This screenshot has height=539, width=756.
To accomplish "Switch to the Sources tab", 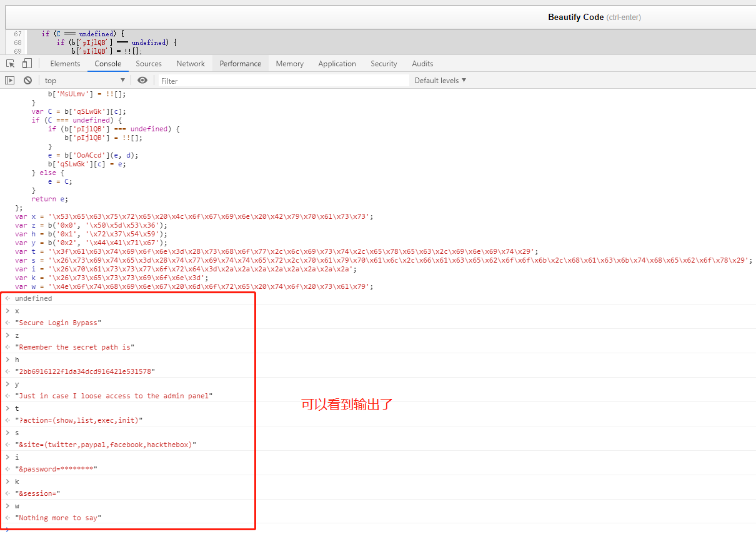I will point(149,64).
